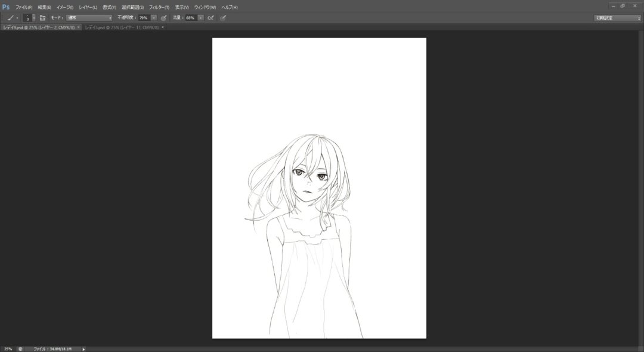The image size is (644, 352).
Task: Open the 編集(E) menu
Action: (x=44, y=7)
